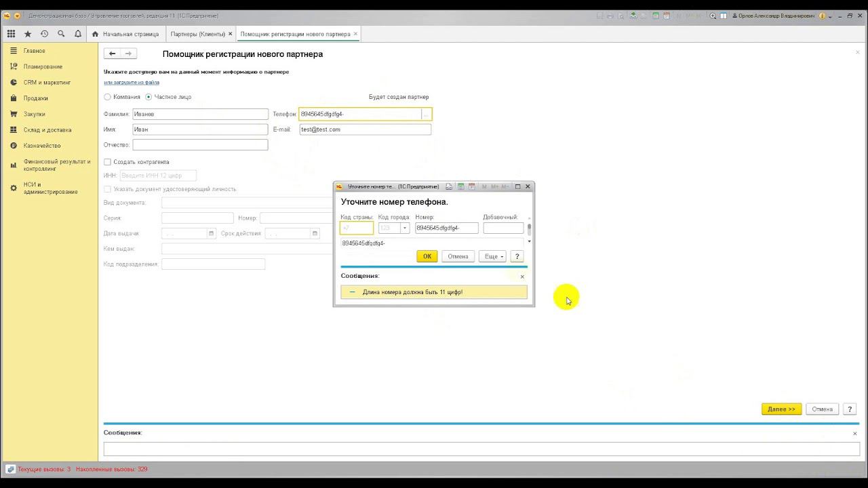
Task: Close the Партнеры (Клиенты) tab
Action: tap(231, 34)
